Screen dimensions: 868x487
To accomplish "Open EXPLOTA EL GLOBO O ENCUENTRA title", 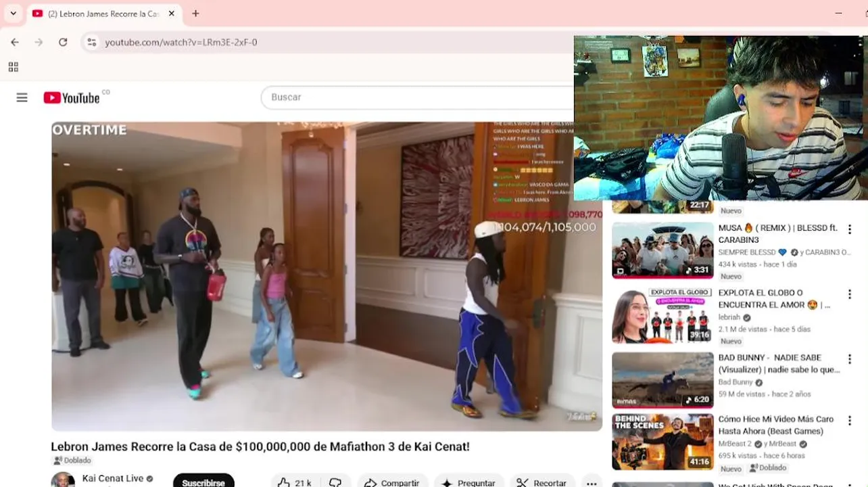I will pyautogui.click(x=775, y=299).
